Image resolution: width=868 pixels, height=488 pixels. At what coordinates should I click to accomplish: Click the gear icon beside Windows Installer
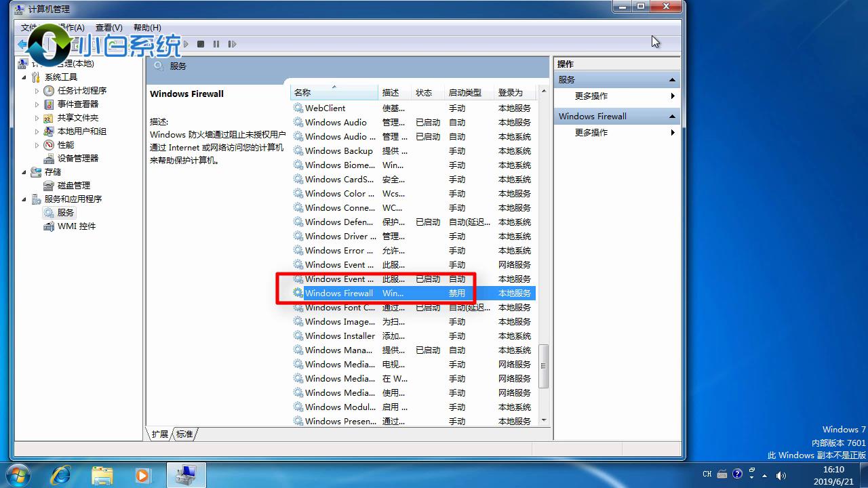pos(298,335)
